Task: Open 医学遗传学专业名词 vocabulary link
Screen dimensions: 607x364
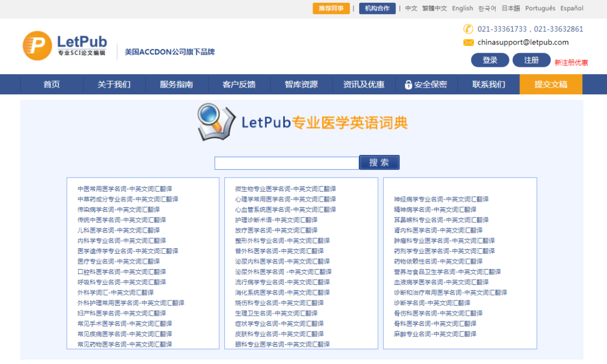Action: tap(128, 251)
